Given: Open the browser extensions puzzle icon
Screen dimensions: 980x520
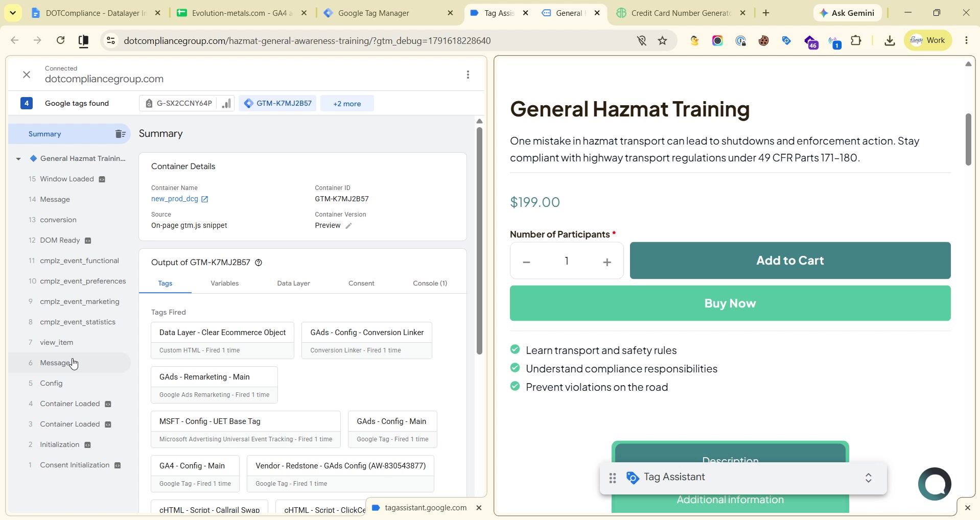Looking at the screenshot, I should 857,41.
